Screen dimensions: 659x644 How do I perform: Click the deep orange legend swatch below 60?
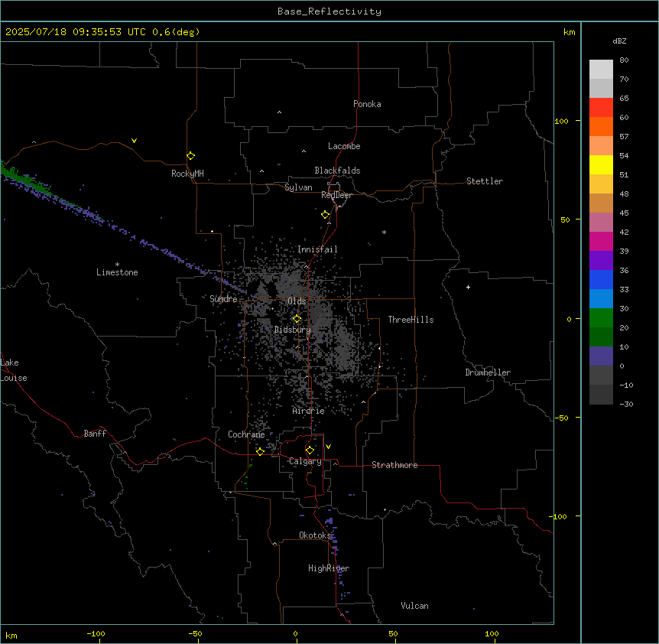(601, 126)
